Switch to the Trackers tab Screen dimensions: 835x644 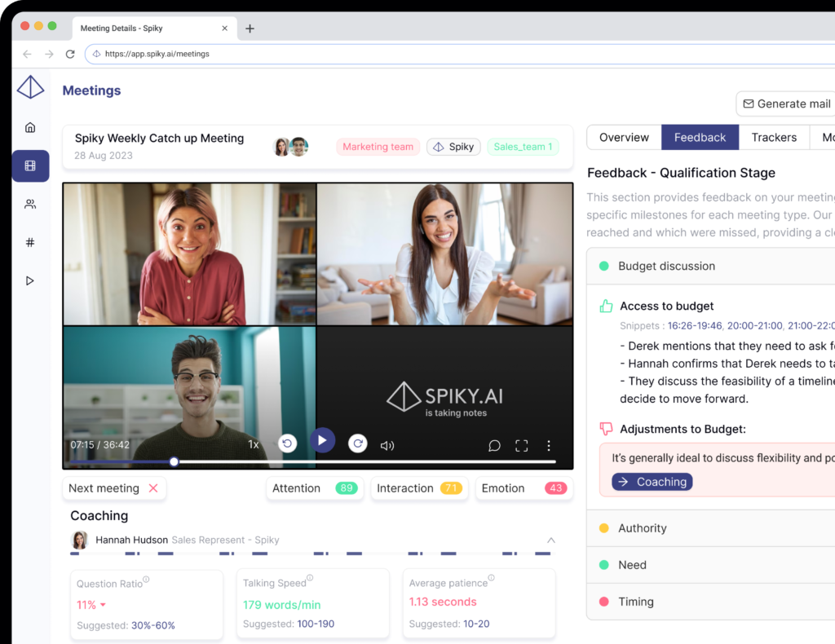click(774, 137)
